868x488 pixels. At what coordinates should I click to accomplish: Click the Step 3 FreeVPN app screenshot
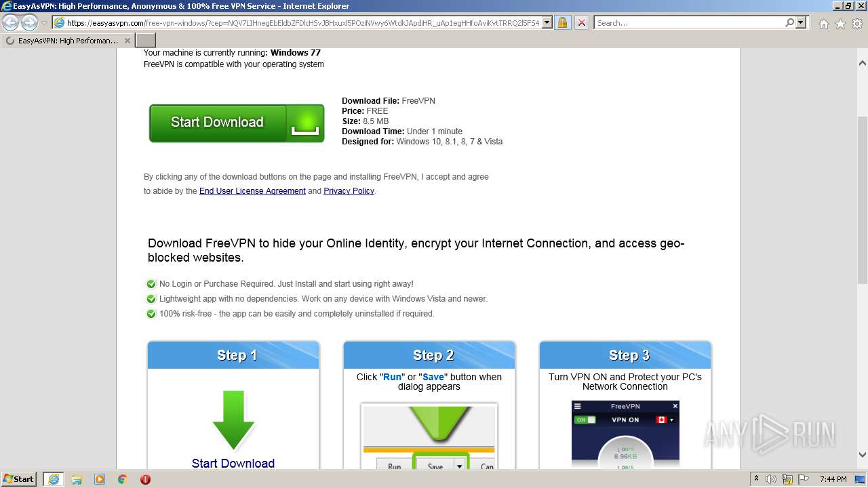625,434
